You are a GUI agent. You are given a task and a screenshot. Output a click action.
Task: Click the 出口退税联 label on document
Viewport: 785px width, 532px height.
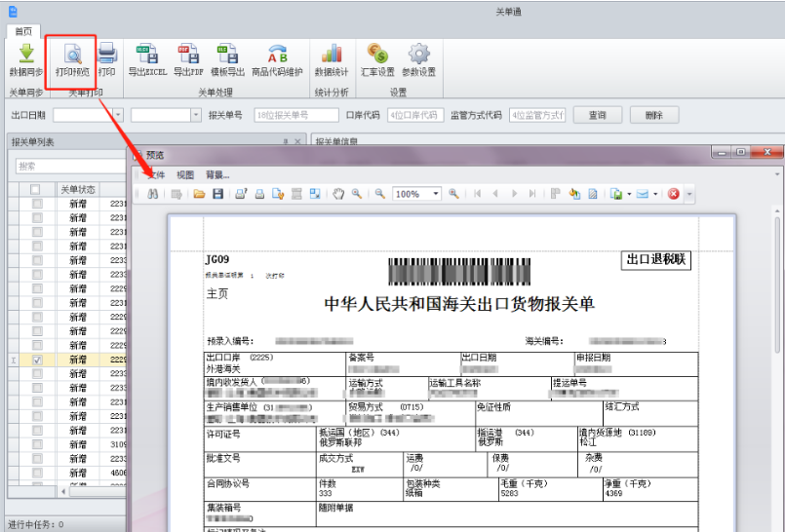click(x=656, y=259)
